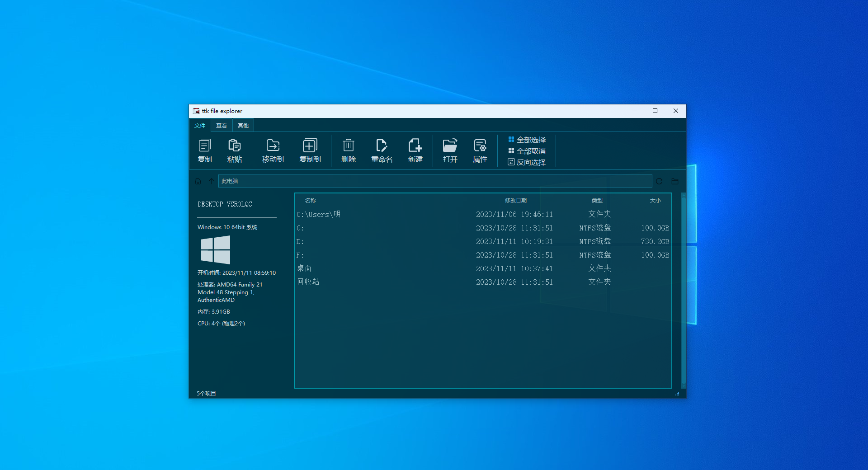This screenshot has height=470, width=868.
Task: Click Deselect all (全部取消)
Action: click(527, 151)
